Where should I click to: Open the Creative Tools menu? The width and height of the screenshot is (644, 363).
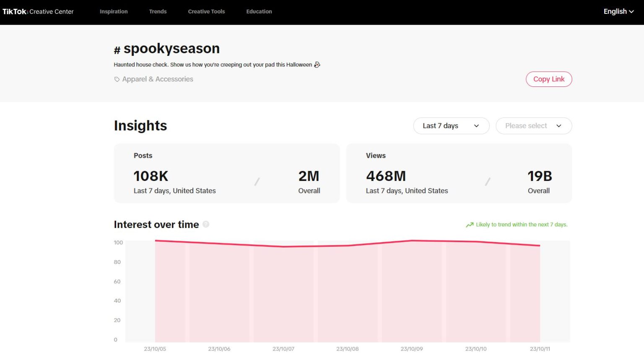click(x=206, y=12)
